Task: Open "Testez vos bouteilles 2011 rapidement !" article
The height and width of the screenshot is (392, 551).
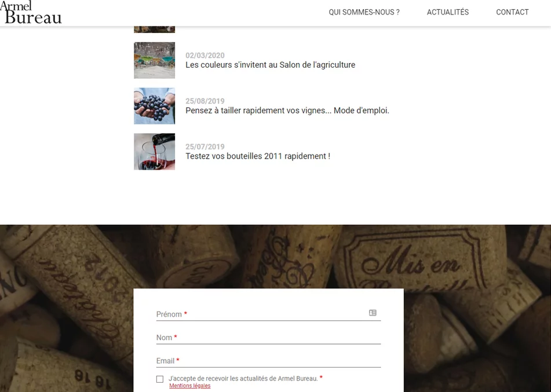Action: pos(257,156)
